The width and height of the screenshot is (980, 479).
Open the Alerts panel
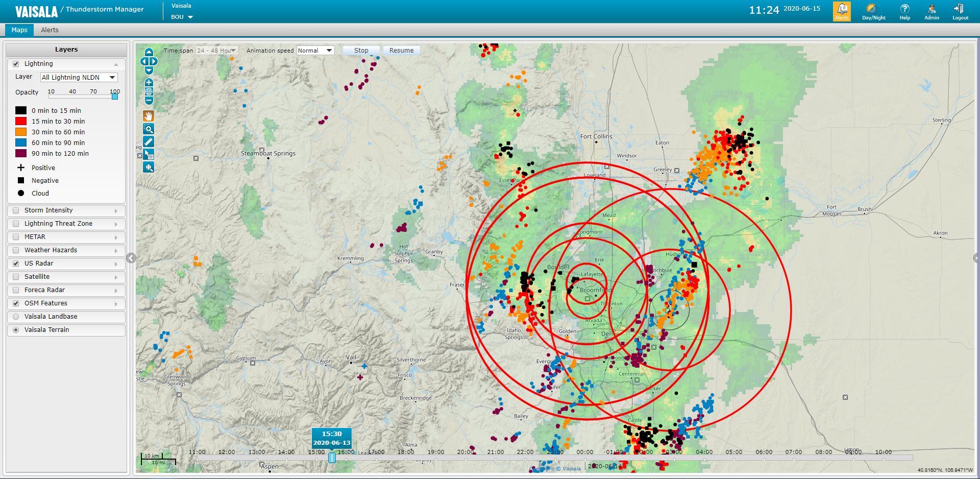tap(841, 11)
